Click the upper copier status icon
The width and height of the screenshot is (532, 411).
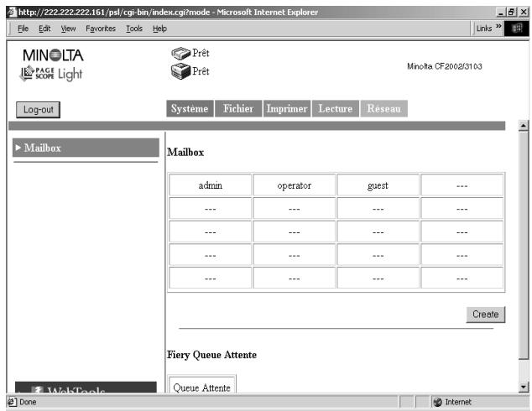181,53
